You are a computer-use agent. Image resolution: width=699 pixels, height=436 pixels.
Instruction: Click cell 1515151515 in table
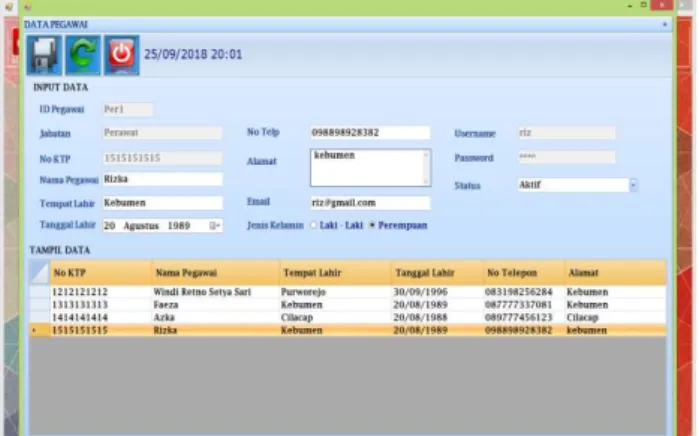(101, 330)
